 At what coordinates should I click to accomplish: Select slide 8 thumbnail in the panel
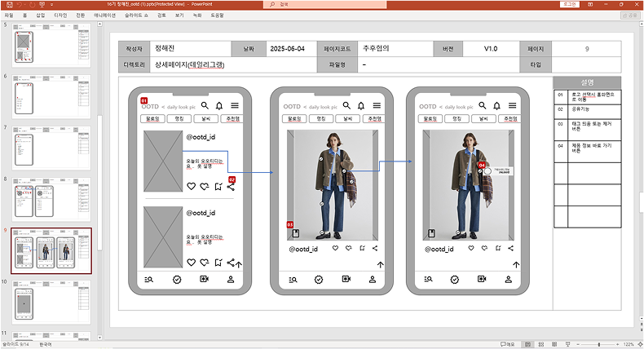click(x=55, y=195)
